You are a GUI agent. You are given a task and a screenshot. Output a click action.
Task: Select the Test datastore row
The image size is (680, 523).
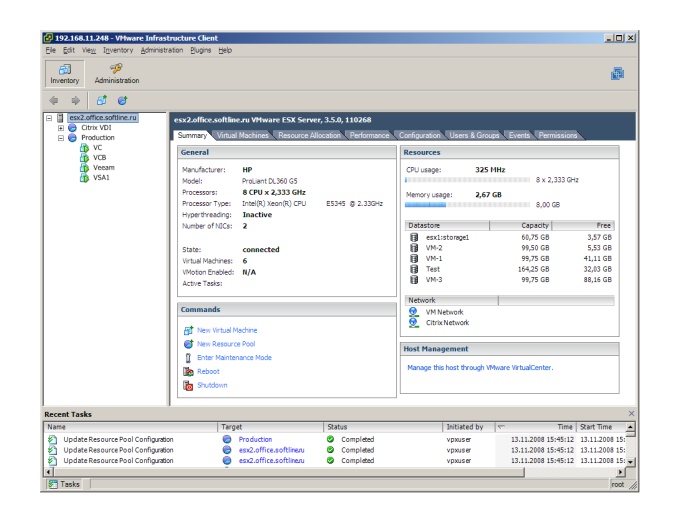510,269
